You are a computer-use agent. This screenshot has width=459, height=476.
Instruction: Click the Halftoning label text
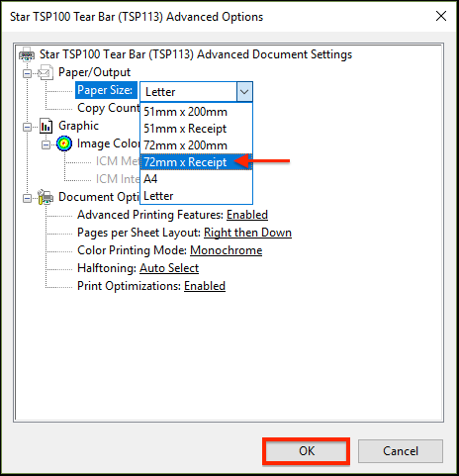pos(107,268)
